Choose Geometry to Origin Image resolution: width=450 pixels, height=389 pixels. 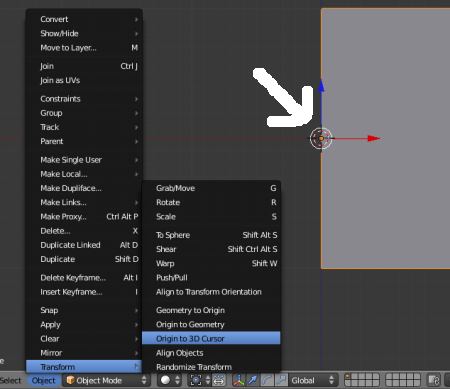pos(211,310)
